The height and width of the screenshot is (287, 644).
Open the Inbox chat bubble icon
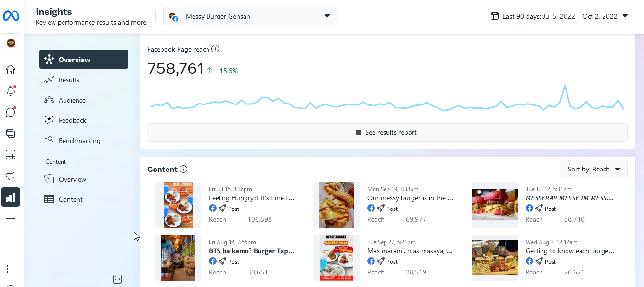11,112
